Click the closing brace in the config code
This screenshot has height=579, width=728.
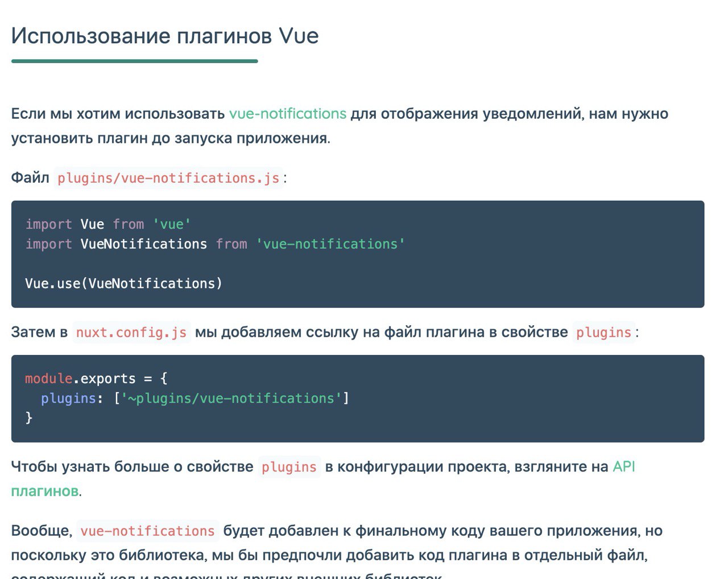point(29,418)
